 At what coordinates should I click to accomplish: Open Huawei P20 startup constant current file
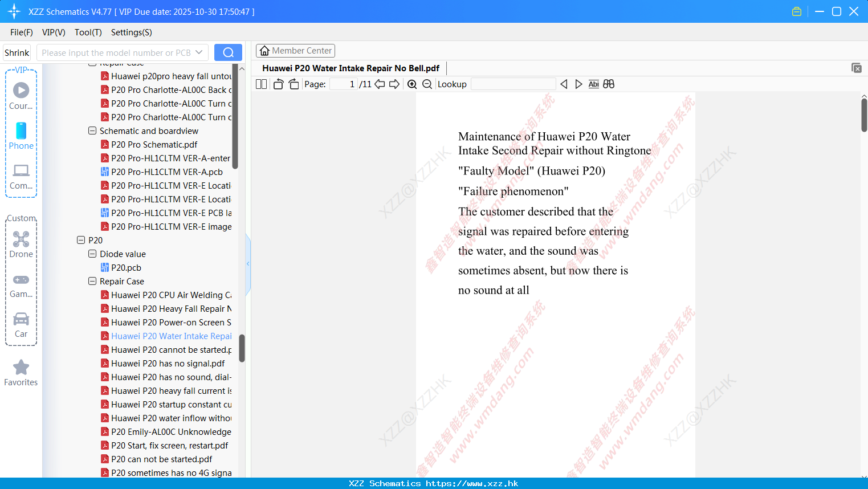coord(166,404)
